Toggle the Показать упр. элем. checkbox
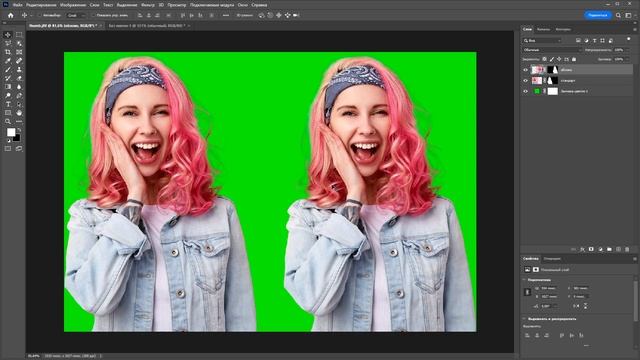 93,16
